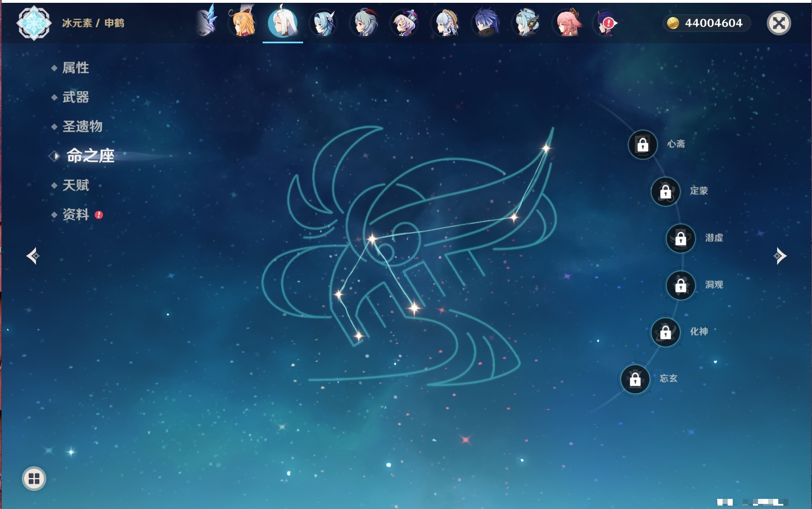The width and height of the screenshot is (812, 509).
Task: Open locked constellation 忘玄
Action: (x=635, y=379)
